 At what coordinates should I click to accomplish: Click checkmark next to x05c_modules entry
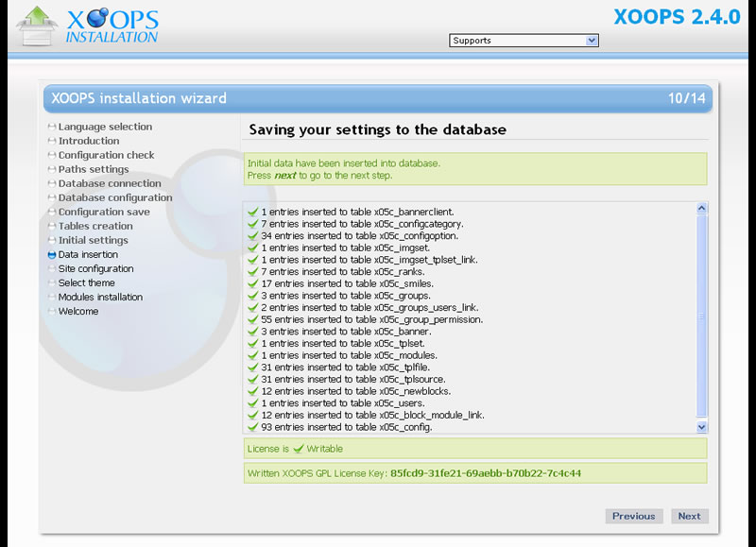[252, 355]
